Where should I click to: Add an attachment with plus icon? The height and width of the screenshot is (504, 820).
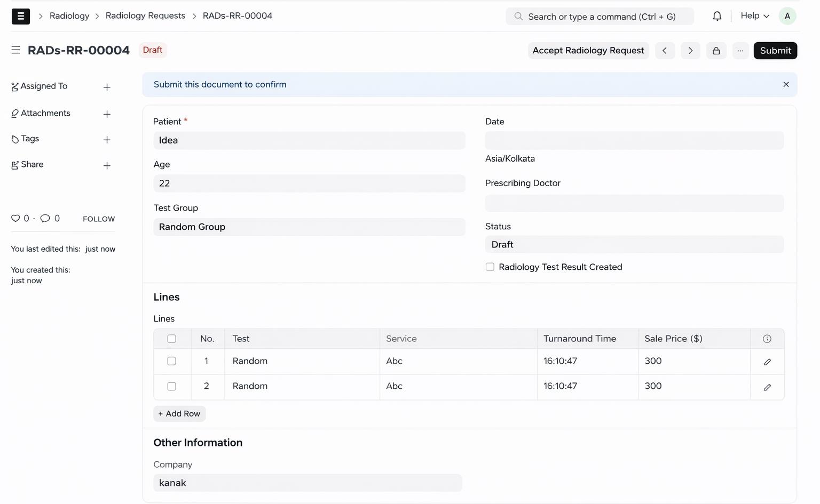tap(107, 114)
